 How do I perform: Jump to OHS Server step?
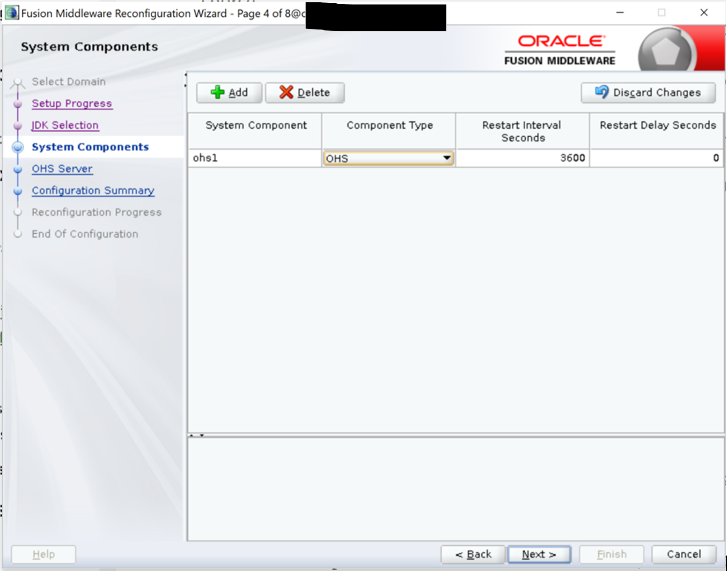62,169
